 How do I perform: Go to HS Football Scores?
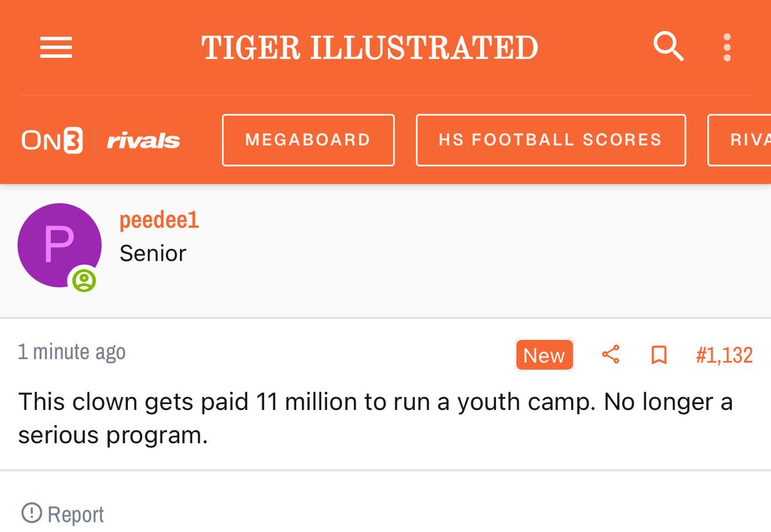[550, 140]
